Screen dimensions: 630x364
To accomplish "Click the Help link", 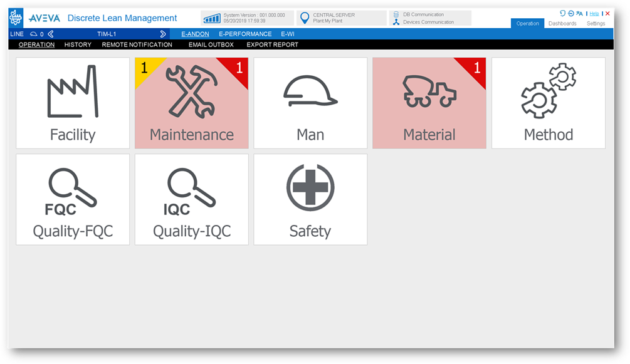I will [594, 13].
